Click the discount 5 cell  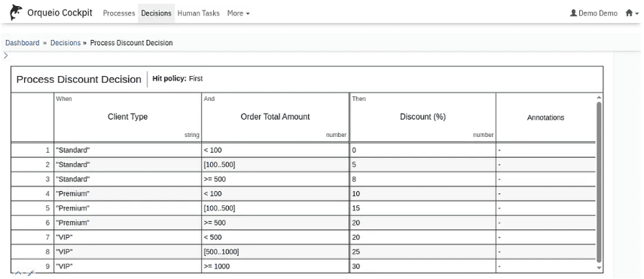(423, 165)
